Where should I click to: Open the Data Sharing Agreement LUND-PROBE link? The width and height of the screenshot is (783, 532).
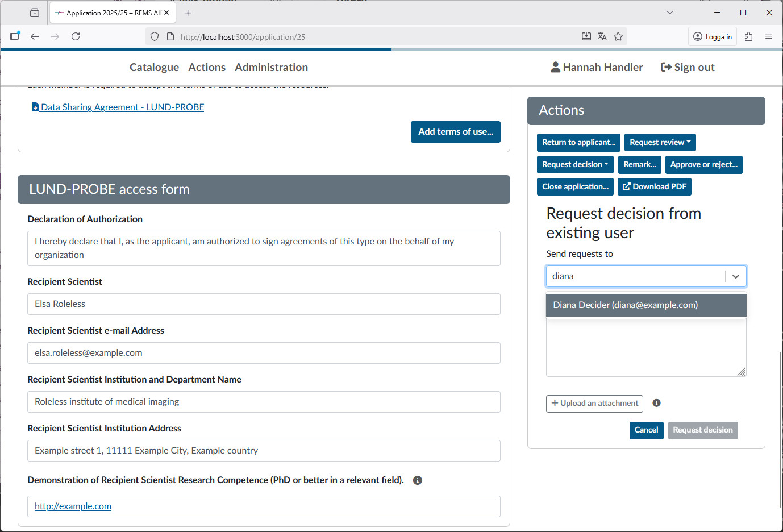point(122,107)
